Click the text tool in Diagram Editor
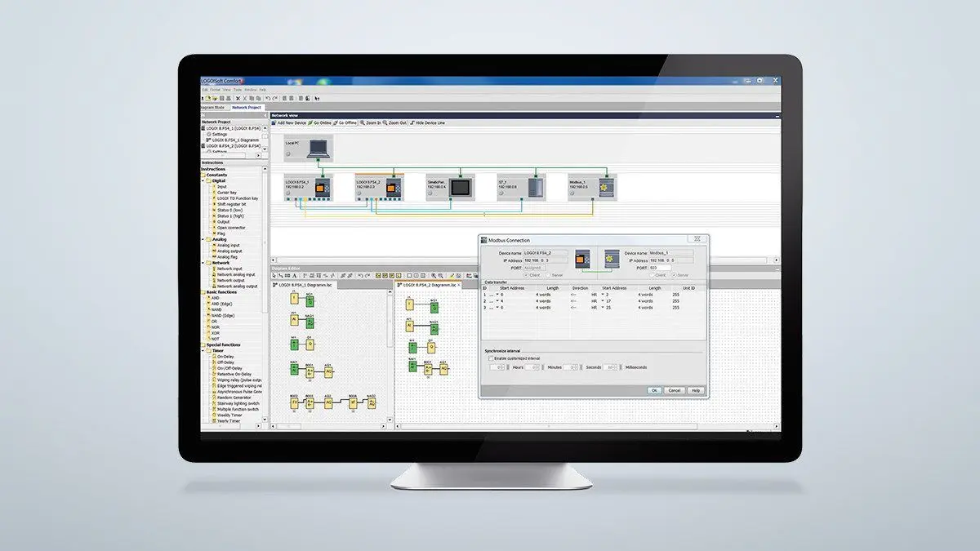The height and width of the screenshot is (551, 980). tap(293, 276)
